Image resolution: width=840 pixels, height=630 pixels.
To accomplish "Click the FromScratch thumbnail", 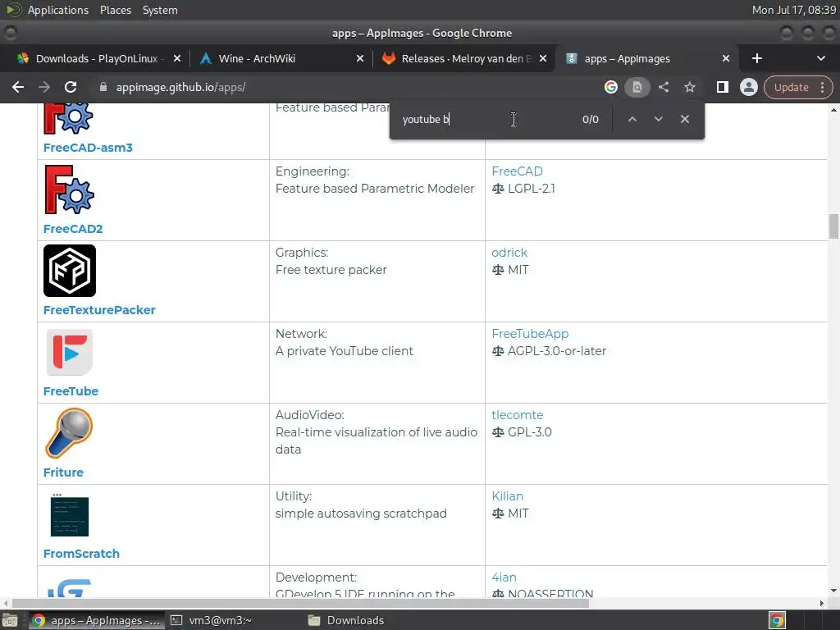I will click(x=70, y=515).
